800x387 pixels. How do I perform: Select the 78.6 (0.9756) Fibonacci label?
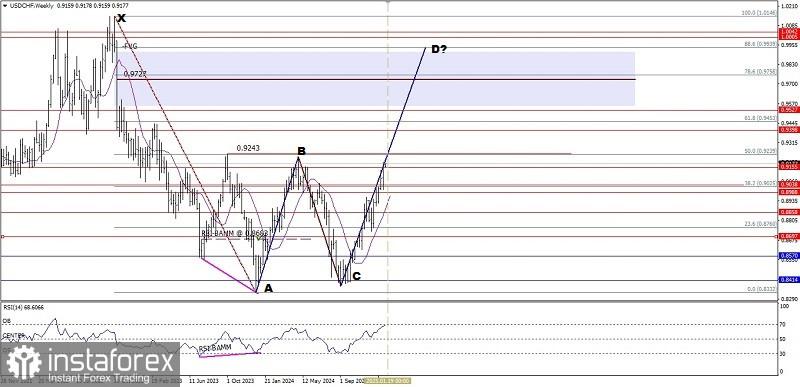(760, 71)
